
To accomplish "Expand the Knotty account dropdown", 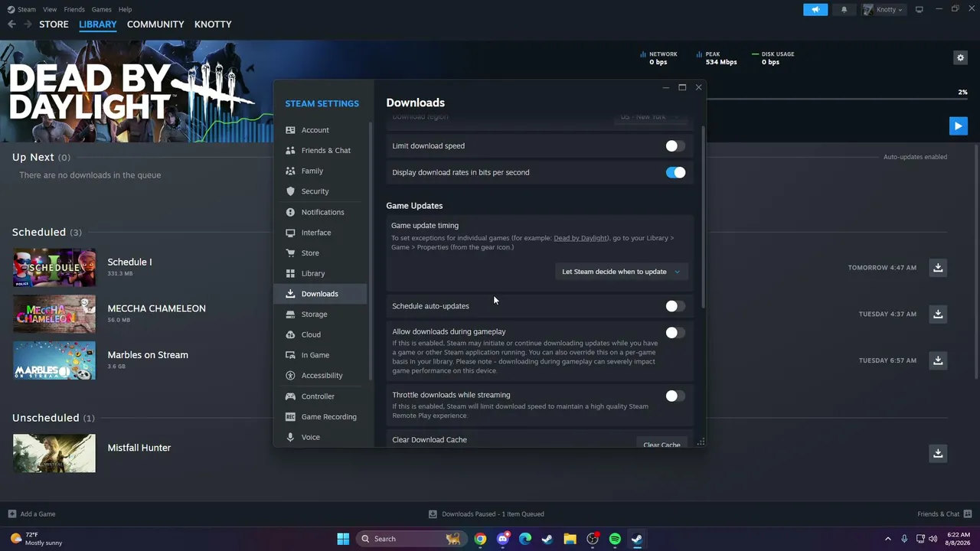I will point(884,10).
